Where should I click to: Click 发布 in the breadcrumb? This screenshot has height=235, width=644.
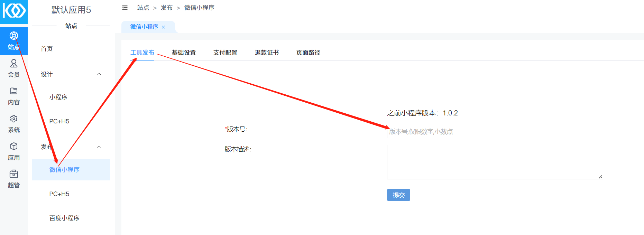[x=167, y=8]
